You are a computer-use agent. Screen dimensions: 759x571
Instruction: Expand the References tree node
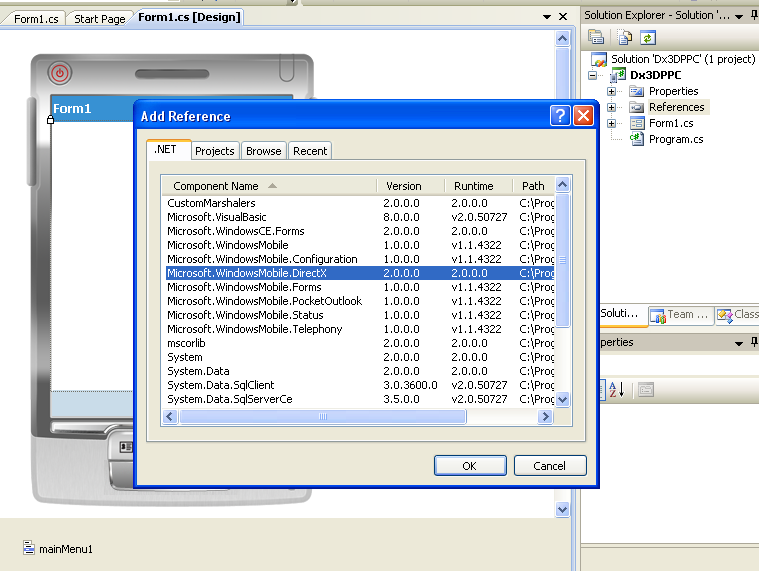(611, 107)
